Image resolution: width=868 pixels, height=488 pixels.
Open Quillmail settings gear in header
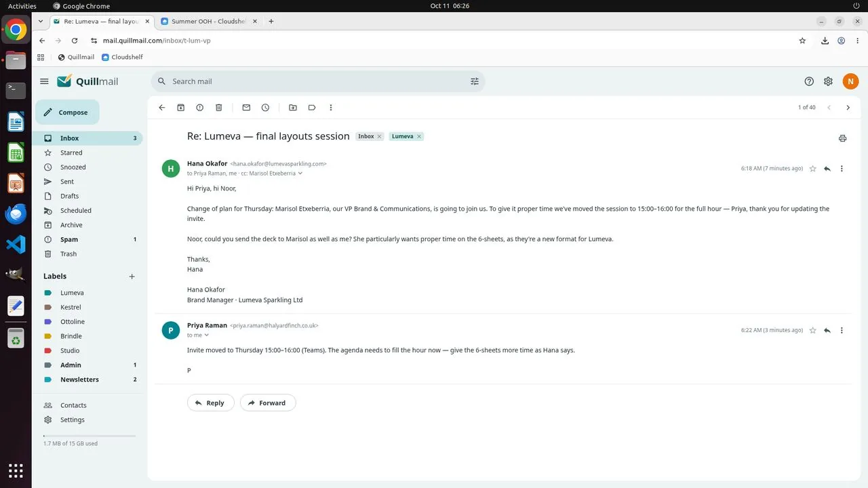[828, 81]
